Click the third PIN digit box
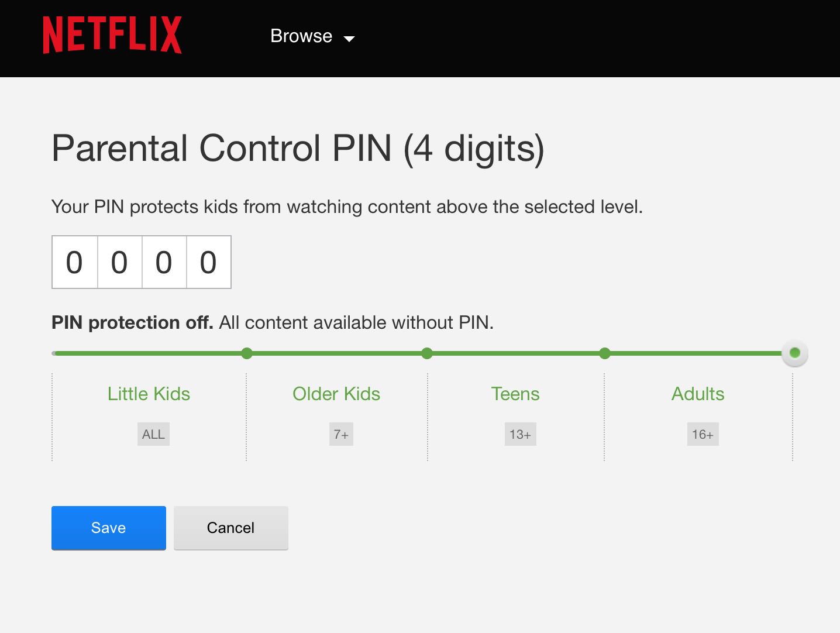 pos(164,262)
